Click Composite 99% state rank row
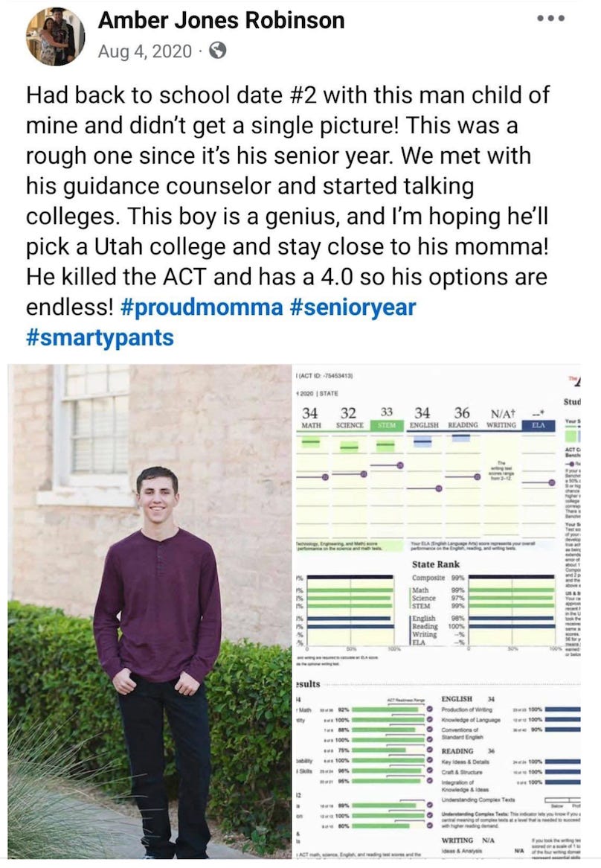Image resolution: width=601 pixels, height=868 pixels. 439,578
